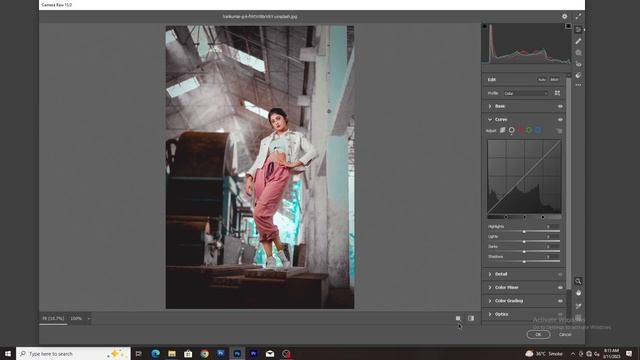Screen dimensions: 640x360
Task: Adjust the Lights slider handle
Action: (x=524, y=242)
